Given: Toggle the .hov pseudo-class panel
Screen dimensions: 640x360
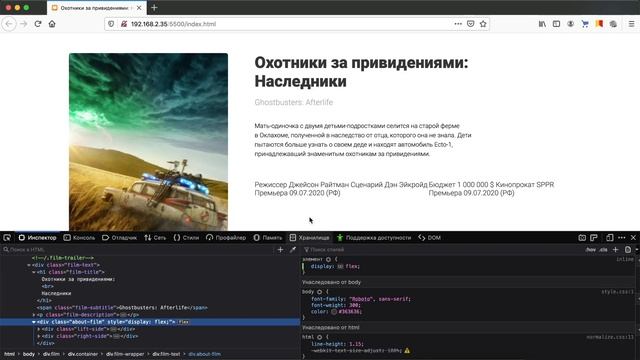Looking at the screenshot, I should [590, 249].
